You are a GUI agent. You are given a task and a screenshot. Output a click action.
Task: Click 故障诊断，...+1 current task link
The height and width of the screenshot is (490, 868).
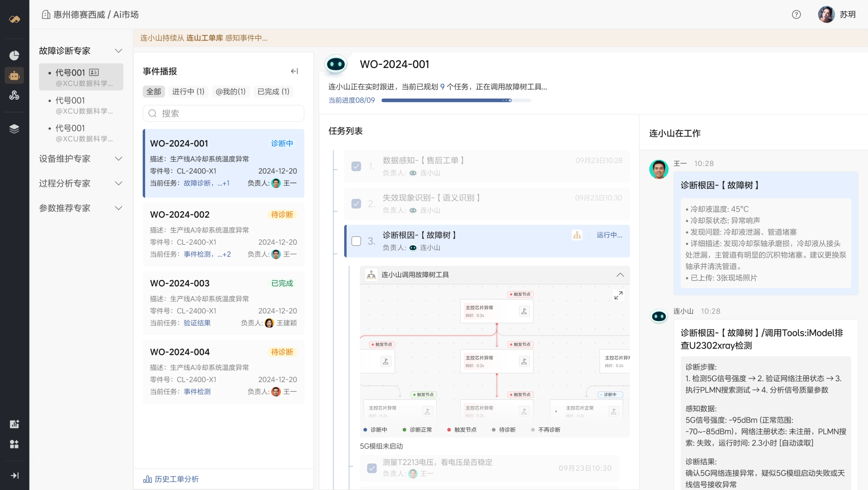coord(206,183)
